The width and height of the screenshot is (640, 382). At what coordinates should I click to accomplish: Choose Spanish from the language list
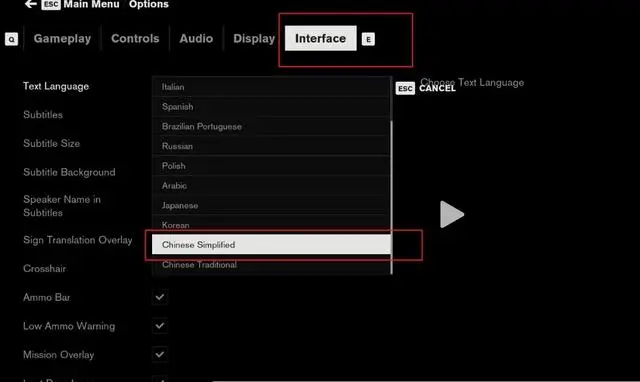tap(271, 107)
